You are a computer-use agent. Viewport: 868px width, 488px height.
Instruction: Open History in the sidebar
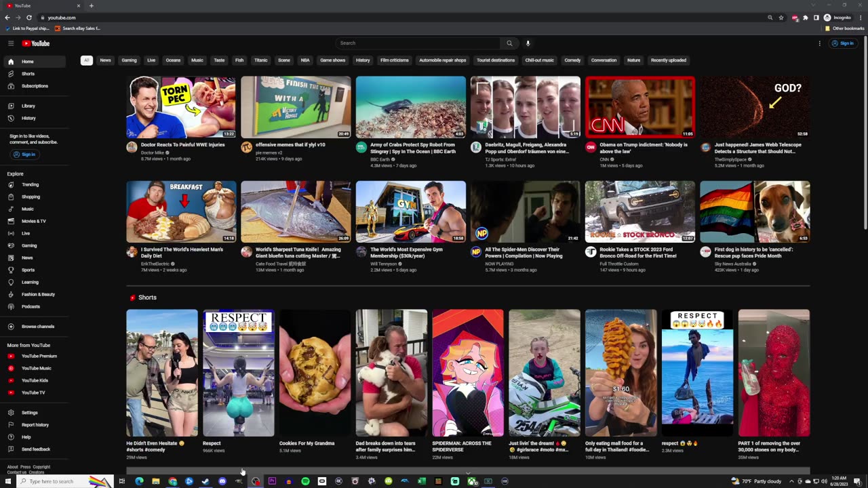coord(33,118)
